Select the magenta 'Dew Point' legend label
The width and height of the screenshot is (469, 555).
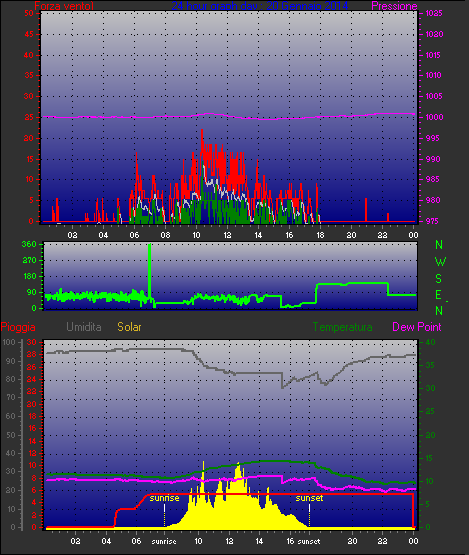pos(417,327)
